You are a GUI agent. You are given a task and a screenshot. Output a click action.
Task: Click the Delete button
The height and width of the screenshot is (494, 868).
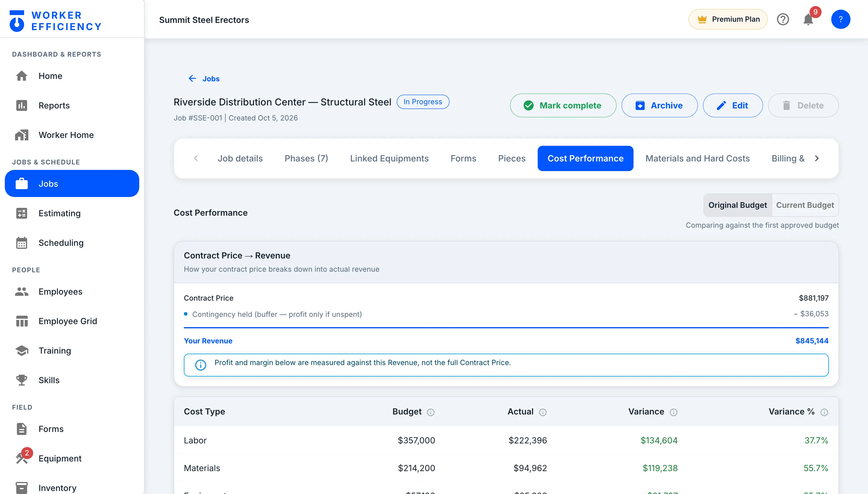tap(803, 105)
